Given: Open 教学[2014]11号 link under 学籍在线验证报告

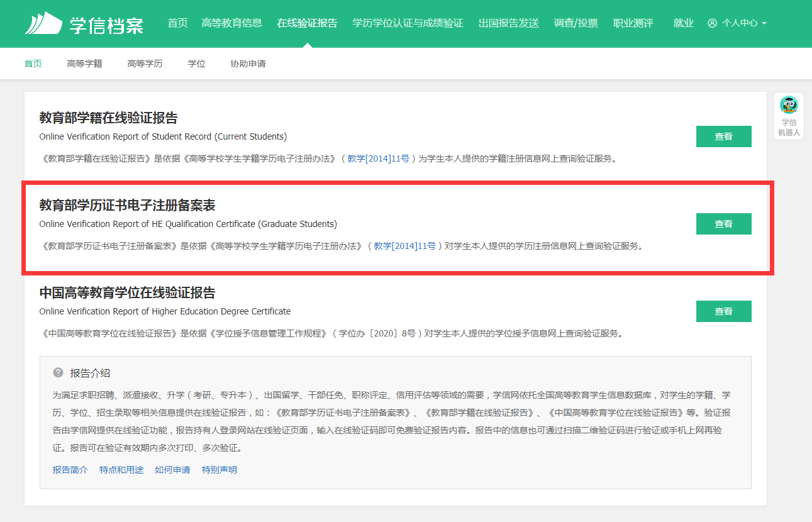Looking at the screenshot, I should pos(378,158).
